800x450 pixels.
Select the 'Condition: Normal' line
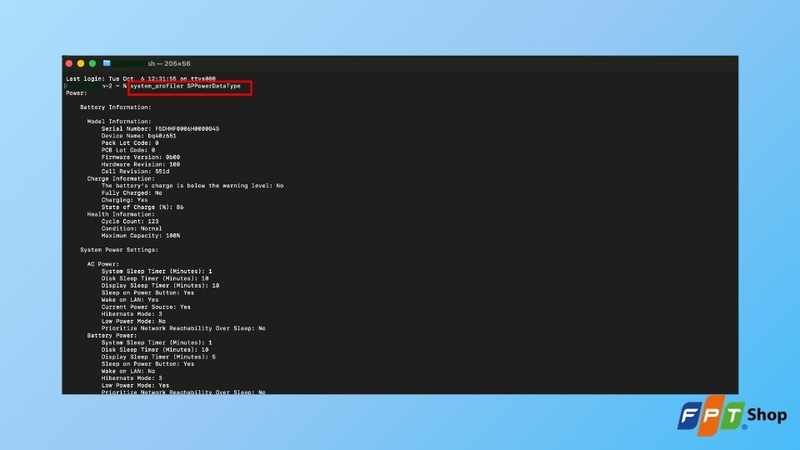click(x=132, y=229)
